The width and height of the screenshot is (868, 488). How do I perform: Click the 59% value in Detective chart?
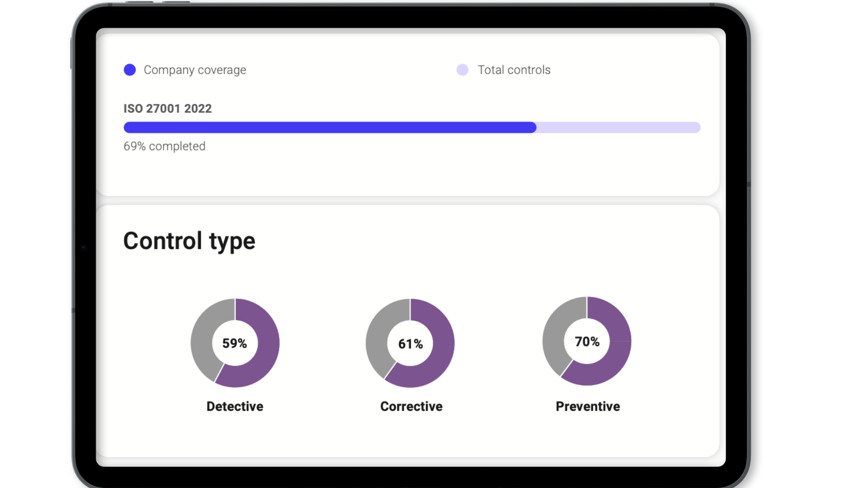(235, 343)
